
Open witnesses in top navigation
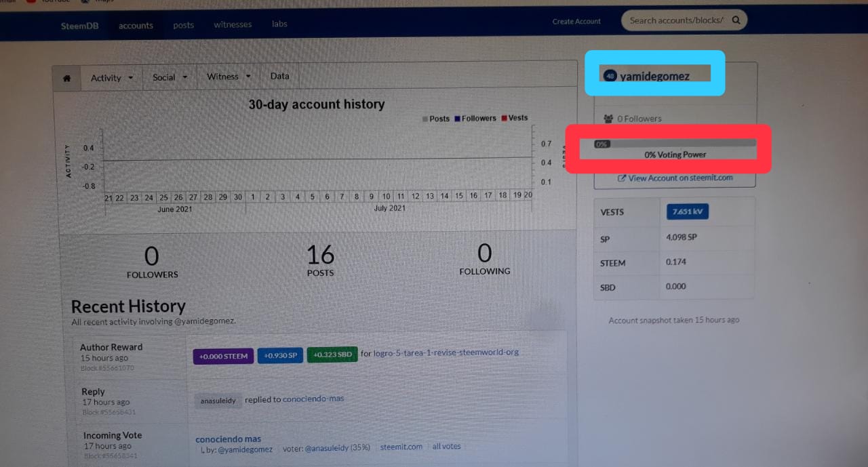(x=233, y=24)
